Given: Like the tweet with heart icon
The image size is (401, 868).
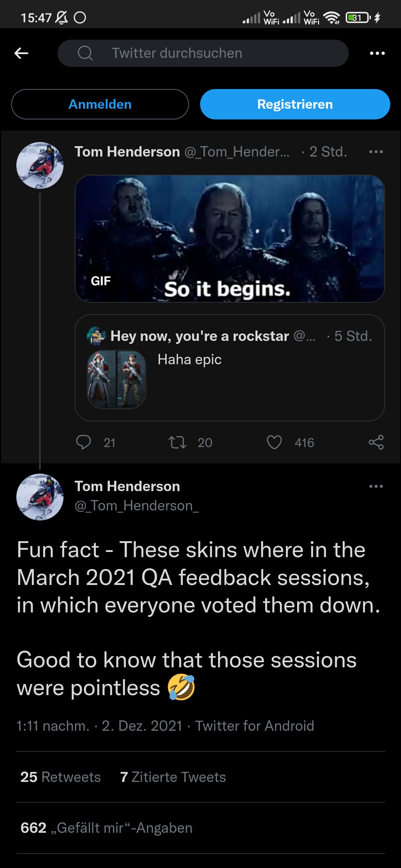Looking at the screenshot, I should pos(274,443).
